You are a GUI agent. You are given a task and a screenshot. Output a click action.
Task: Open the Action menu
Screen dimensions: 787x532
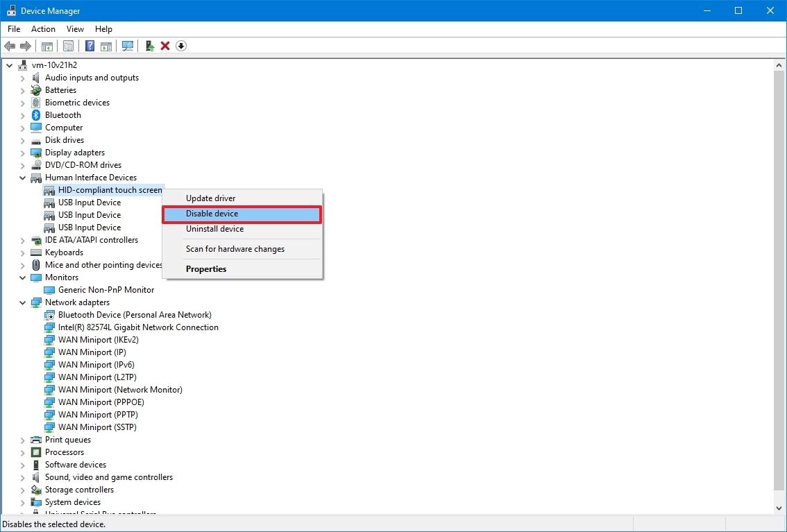43,29
